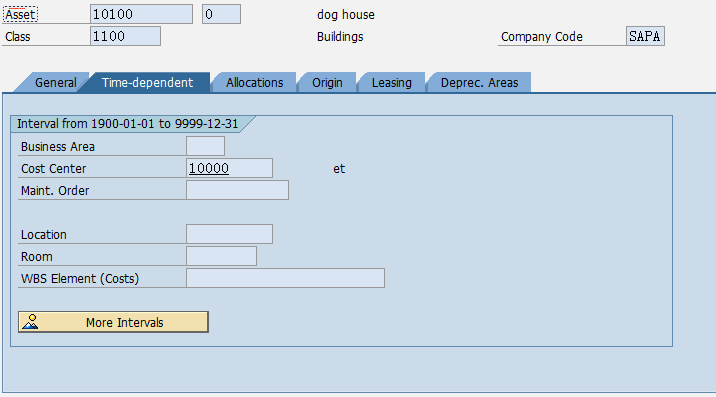Click the Maint. Order label

click(55, 191)
